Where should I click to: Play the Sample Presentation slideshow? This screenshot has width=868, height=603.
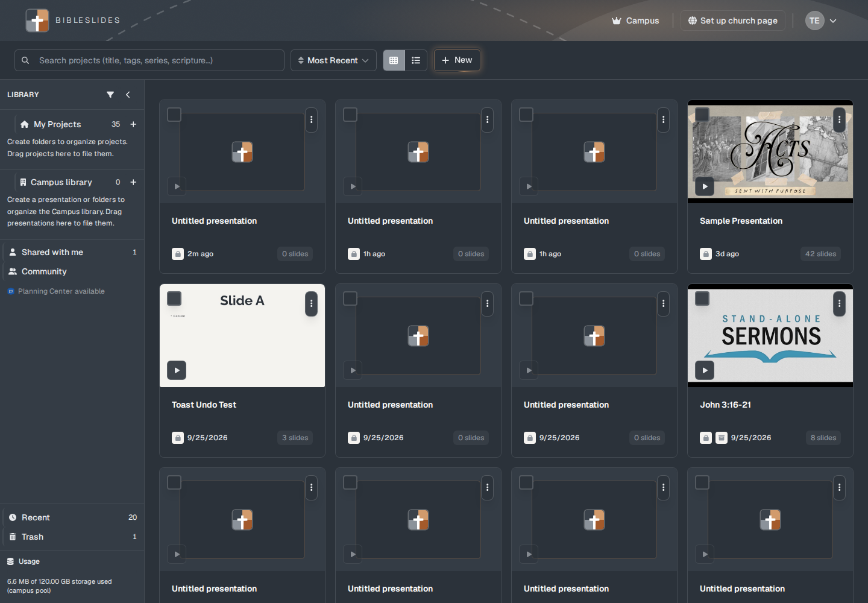click(705, 186)
